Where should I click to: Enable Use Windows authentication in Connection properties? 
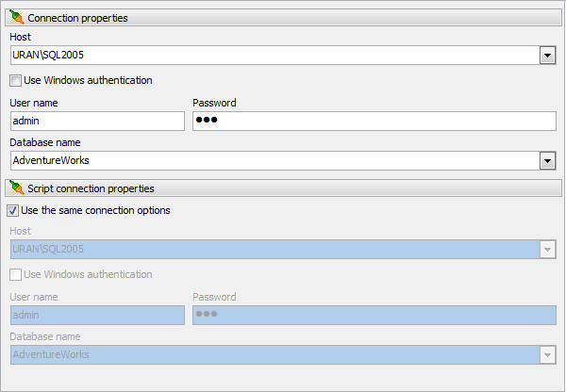tap(15, 80)
